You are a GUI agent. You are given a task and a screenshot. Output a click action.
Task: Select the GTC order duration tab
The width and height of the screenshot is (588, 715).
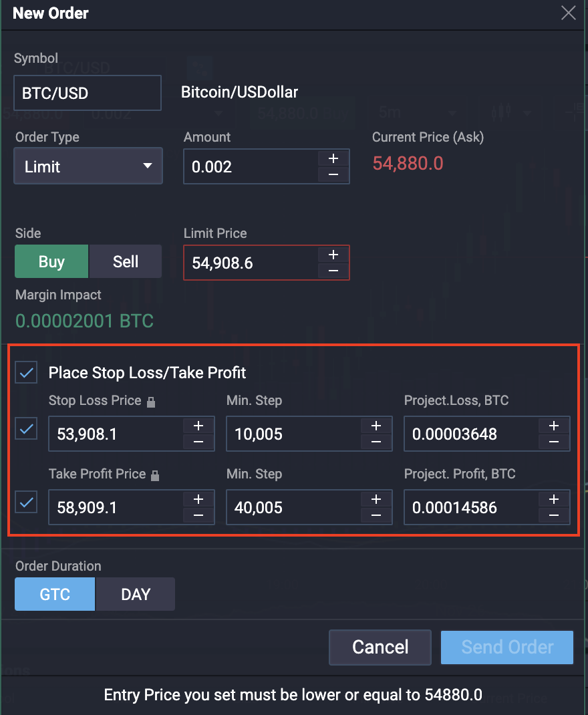click(x=54, y=593)
